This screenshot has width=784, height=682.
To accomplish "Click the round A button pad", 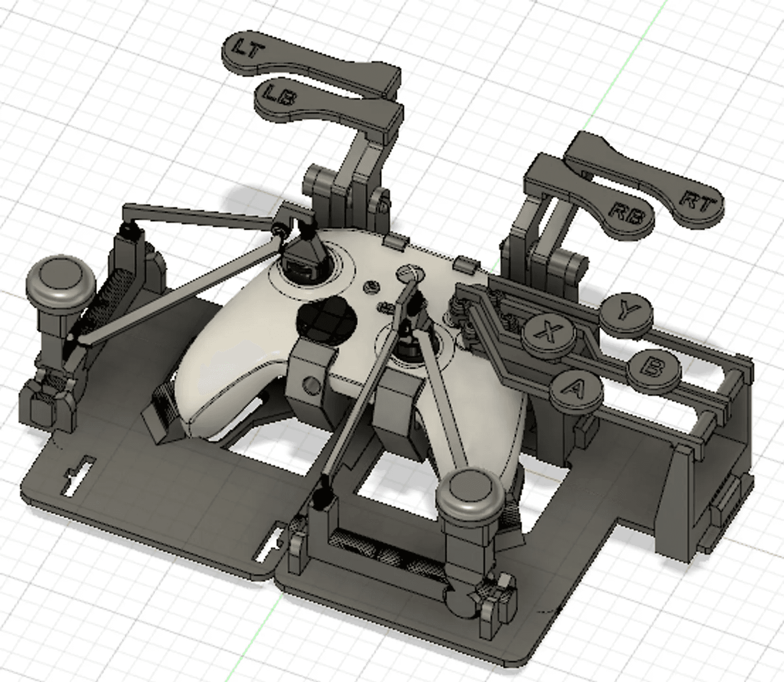I will tap(577, 392).
